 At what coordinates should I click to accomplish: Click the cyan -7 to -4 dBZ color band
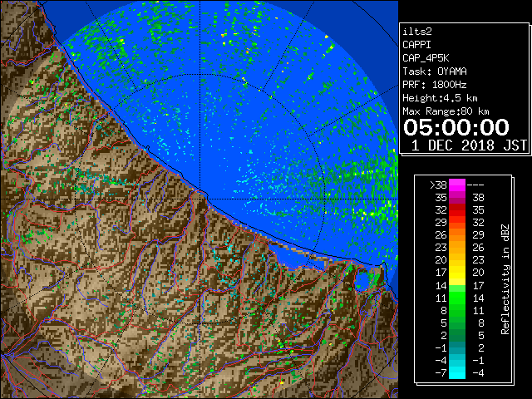click(457, 372)
